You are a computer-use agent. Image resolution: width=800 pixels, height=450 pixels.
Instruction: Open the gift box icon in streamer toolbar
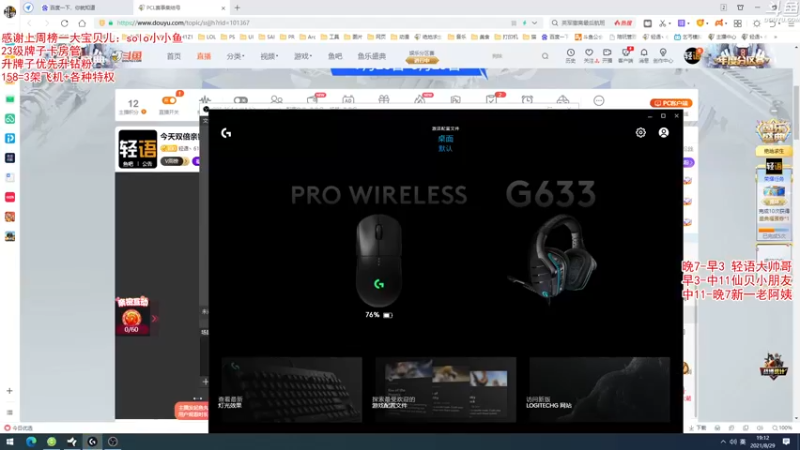(384, 100)
